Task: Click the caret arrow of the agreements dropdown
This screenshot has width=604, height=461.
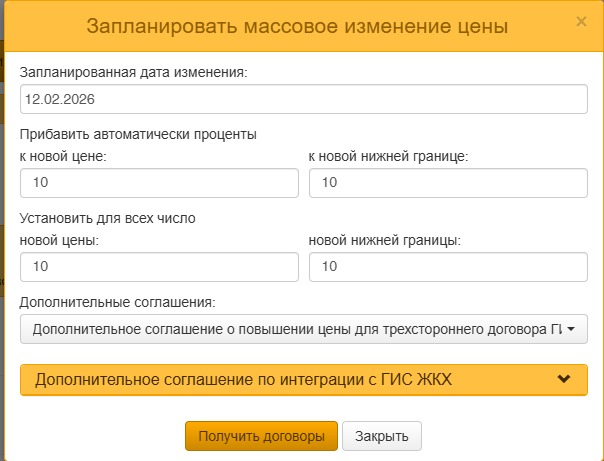Action: click(x=570, y=329)
